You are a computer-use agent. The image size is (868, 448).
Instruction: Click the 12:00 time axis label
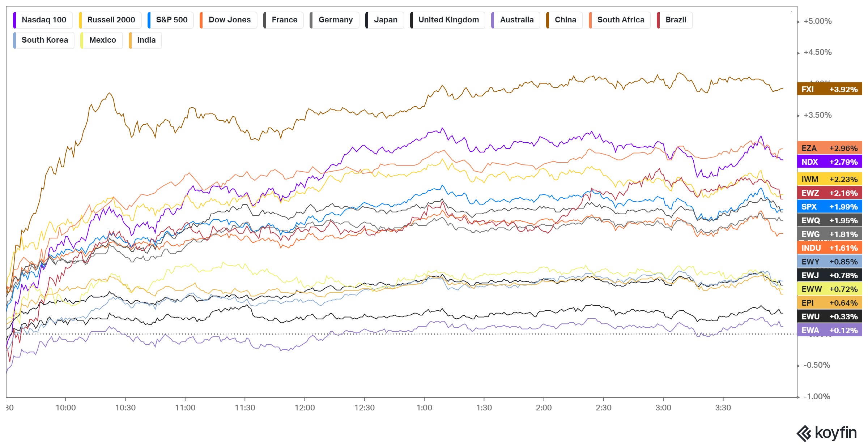[305, 408]
